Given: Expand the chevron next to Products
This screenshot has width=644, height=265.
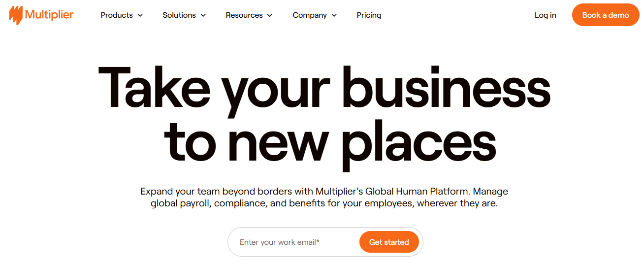Looking at the screenshot, I should pyautogui.click(x=140, y=16).
